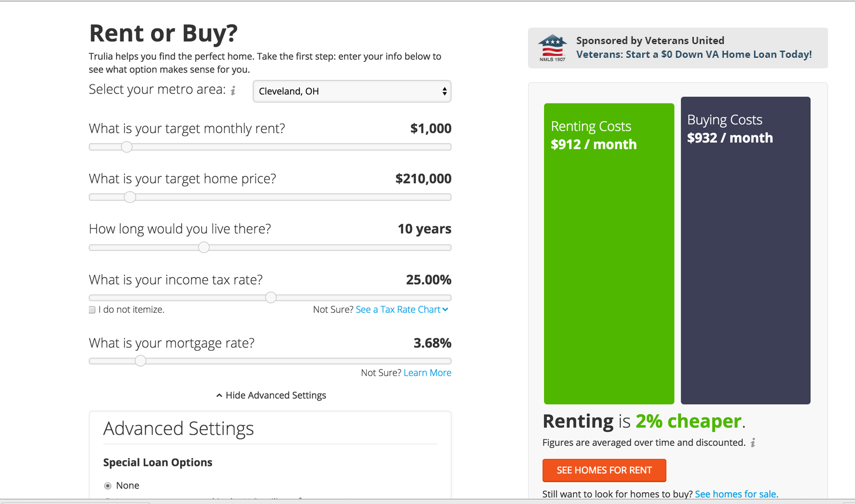Click the mortgage rate Learn More link
The height and width of the screenshot is (504, 855).
[428, 373]
